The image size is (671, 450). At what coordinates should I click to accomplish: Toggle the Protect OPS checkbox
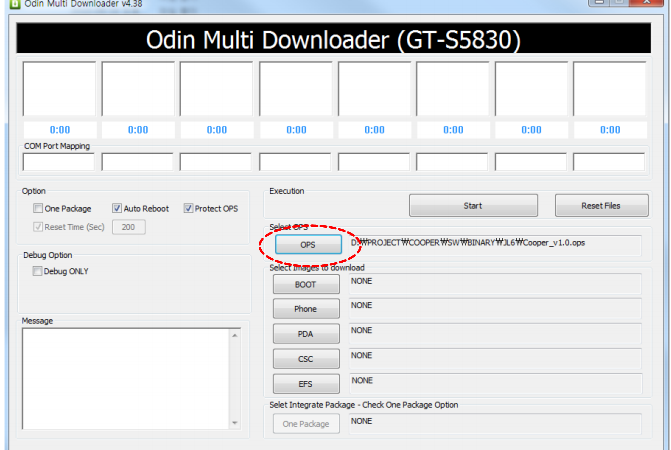[188, 209]
